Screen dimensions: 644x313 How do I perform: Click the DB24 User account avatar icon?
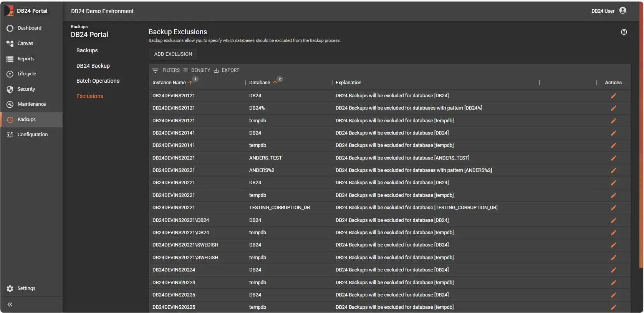pyautogui.click(x=622, y=11)
